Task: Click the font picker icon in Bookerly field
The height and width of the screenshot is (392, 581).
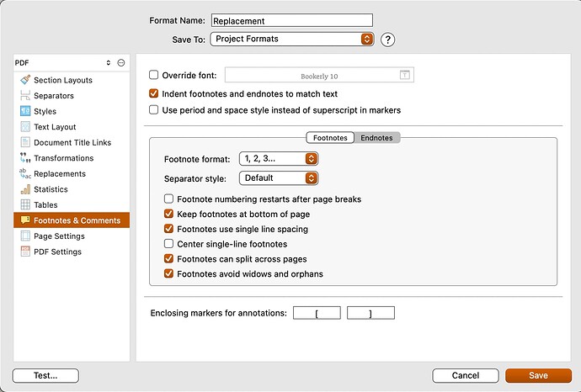Action: [405, 75]
